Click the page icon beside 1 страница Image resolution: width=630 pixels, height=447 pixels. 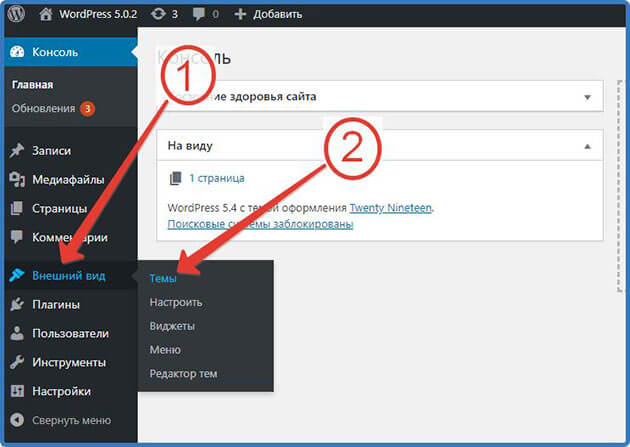pyautogui.click(x=176, y=178)
